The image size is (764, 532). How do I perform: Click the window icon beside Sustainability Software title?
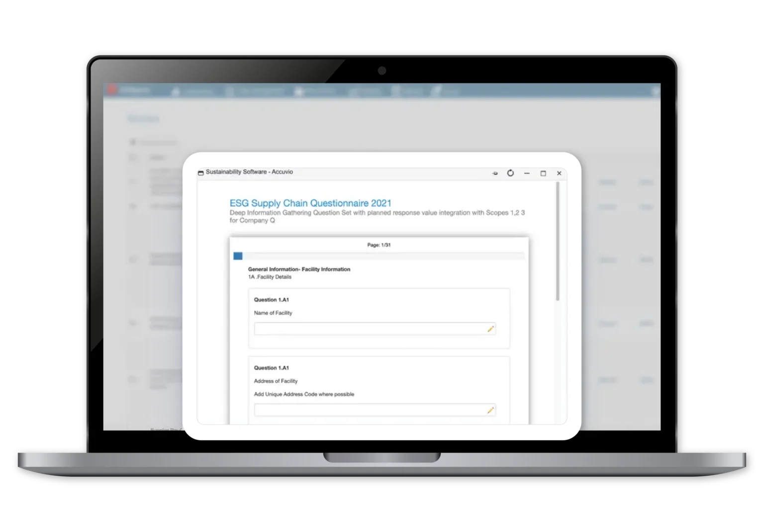(201, 173)
